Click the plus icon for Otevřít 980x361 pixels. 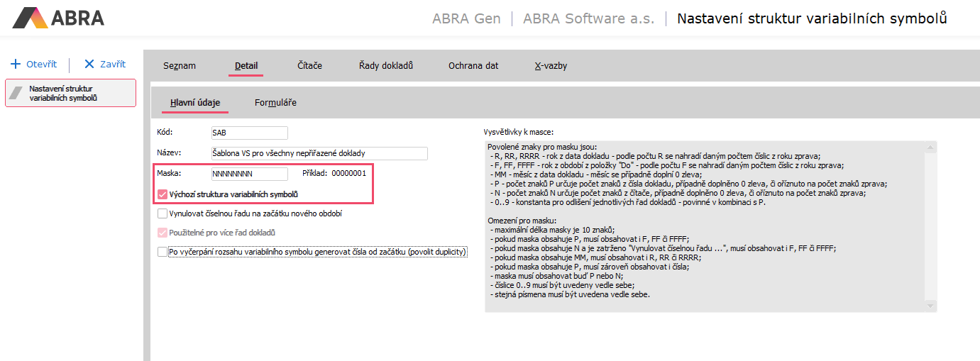(16, 64)
